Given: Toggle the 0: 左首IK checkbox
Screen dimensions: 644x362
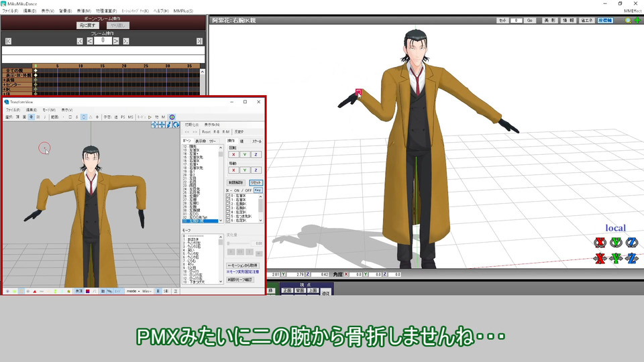Looking at the screenshot, I should pos(228,196).
